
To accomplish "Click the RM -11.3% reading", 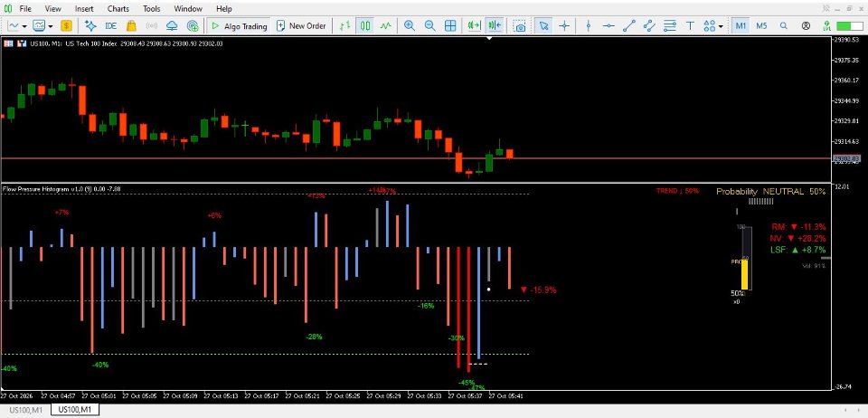I will [x=798, y=227].
